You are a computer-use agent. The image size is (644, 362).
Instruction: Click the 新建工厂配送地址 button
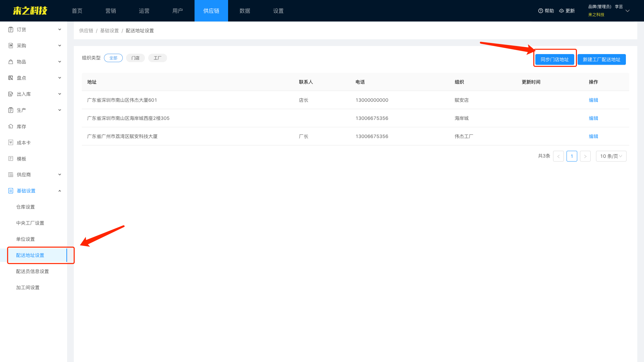[602, 59]
